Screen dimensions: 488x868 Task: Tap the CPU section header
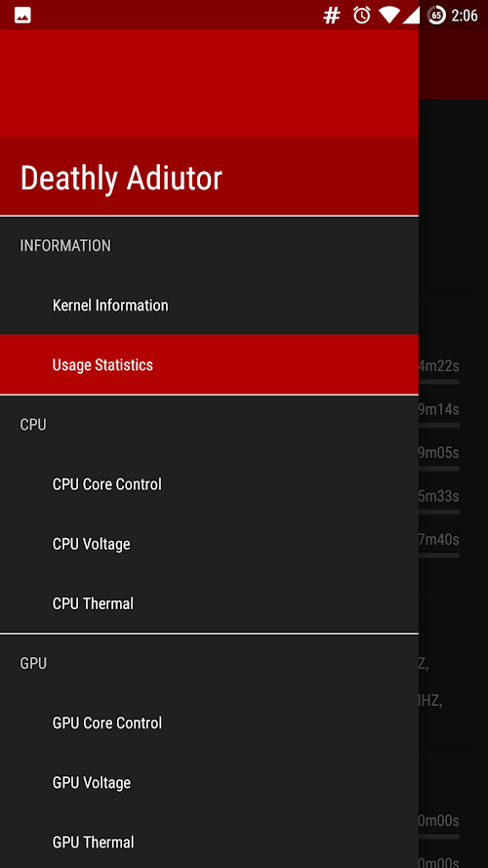click(33, 425)
